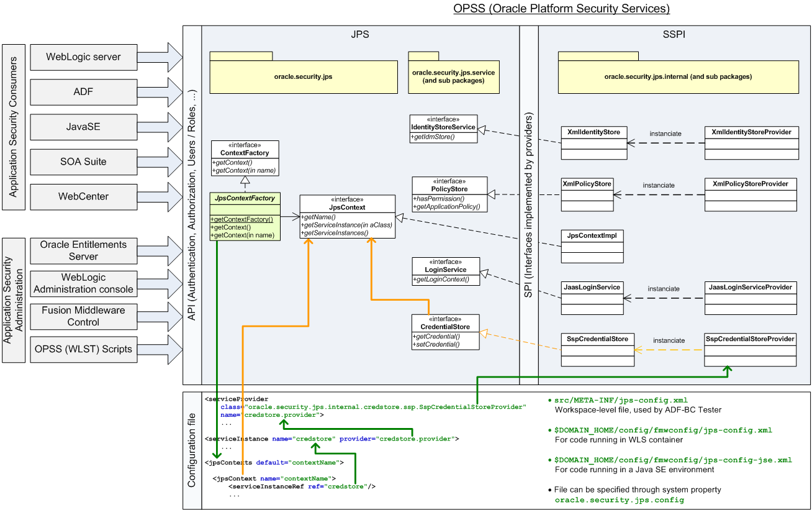Click the jps-config-jse.xml path
The image size is (812, 510).
[673, 460]
